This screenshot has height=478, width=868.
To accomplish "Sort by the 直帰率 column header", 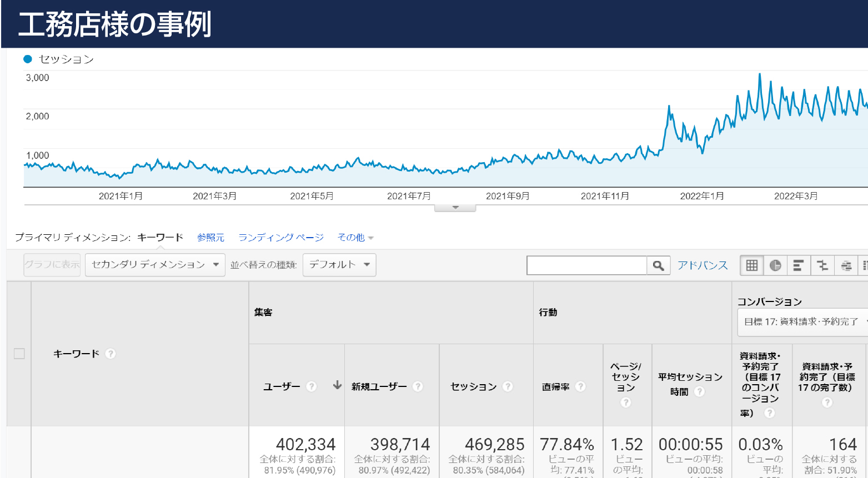I will point(556,386).
